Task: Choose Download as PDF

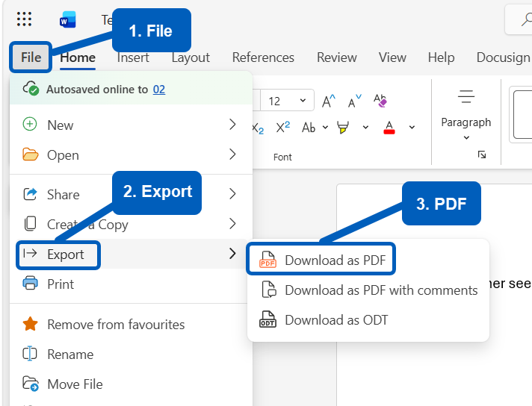Action: 321,260
